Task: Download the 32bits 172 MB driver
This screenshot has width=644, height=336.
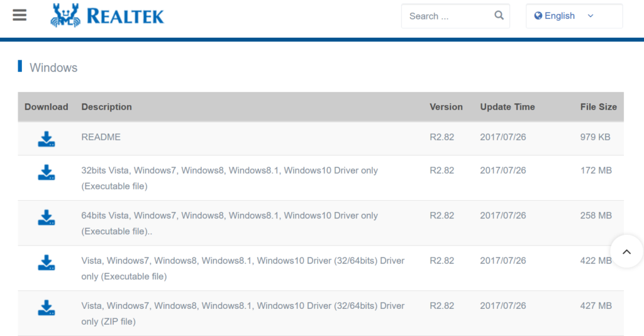Action: (x=47, y=172)
